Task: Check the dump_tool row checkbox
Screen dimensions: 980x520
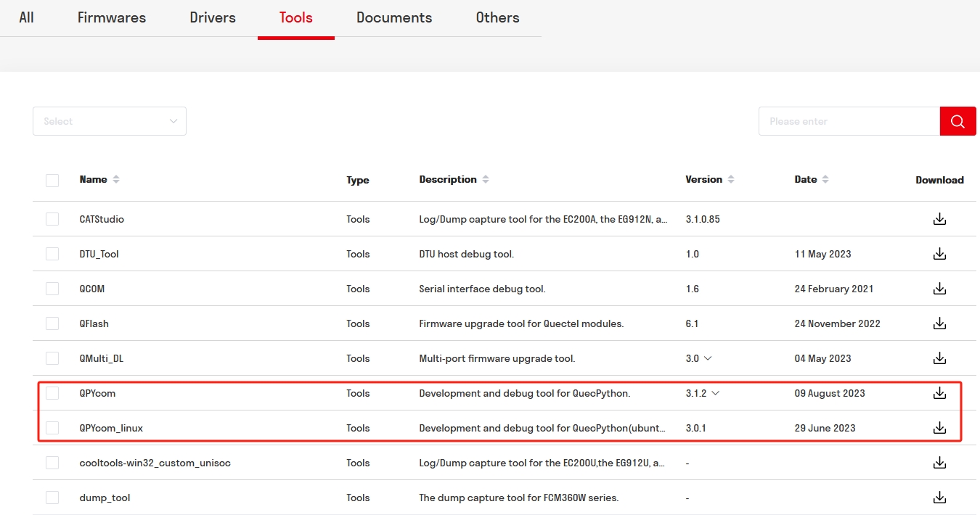Action: [x=52, y=498]
